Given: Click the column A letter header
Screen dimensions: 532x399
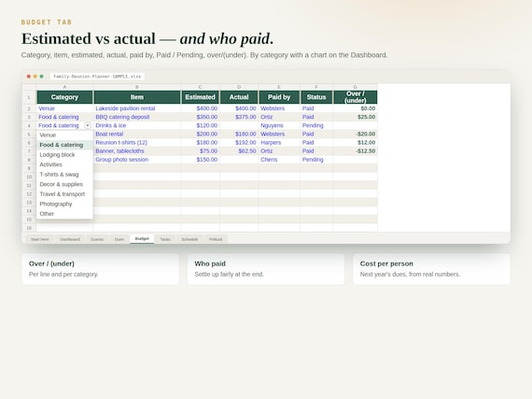Looking at the screenshot, I should [64, 87].
